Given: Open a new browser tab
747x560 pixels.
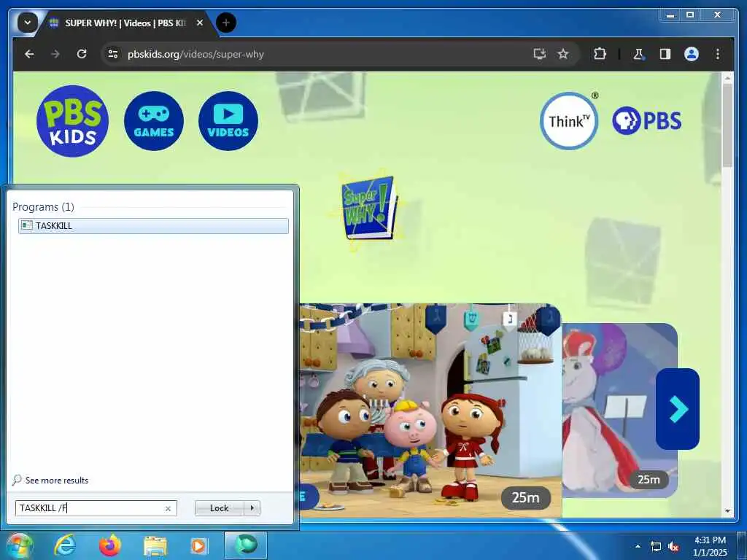Looking at the screenshot, I should pos(226,23).
